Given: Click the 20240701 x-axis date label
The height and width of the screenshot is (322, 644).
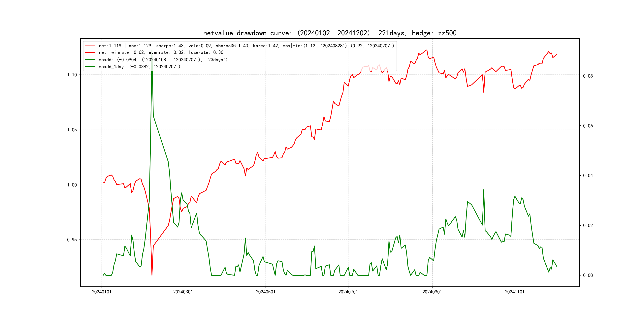Looking at the screenshot, I should point(348,292).
